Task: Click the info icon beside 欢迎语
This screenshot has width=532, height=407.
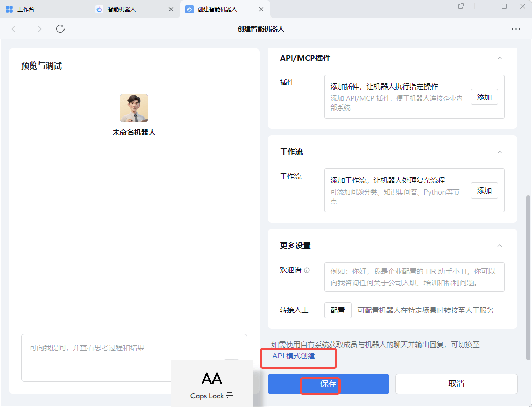Action: pos(307,270)
